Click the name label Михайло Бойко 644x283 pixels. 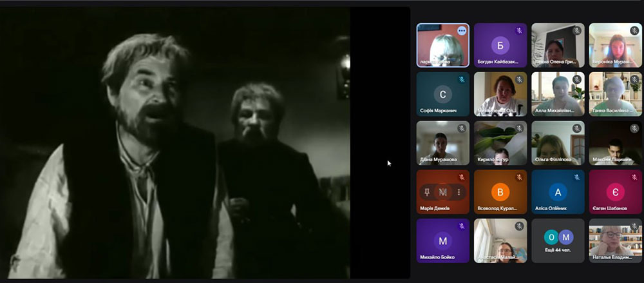click(437, 257)
